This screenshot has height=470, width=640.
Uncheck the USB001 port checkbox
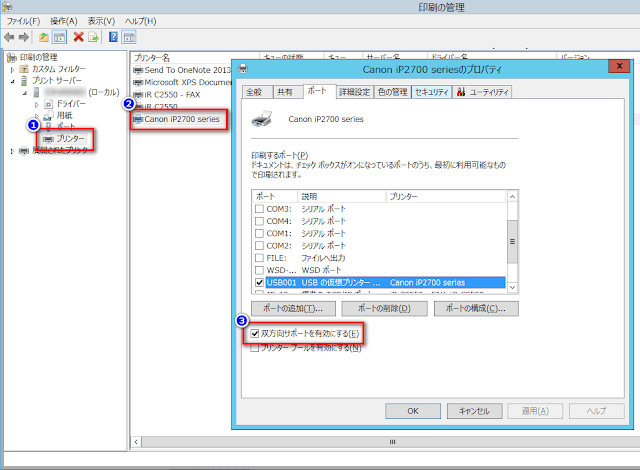click(x=259, y=282)
